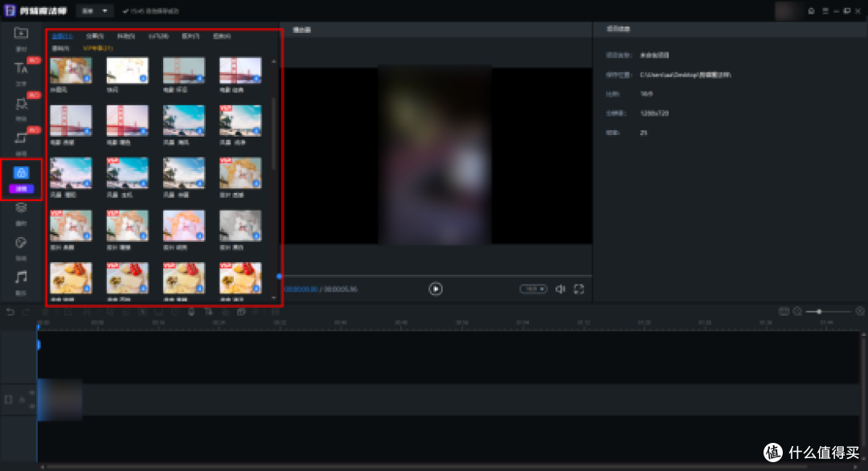Open the music note sidebar panel
Screen dimensions: 868x471
(x=21, y=276)
